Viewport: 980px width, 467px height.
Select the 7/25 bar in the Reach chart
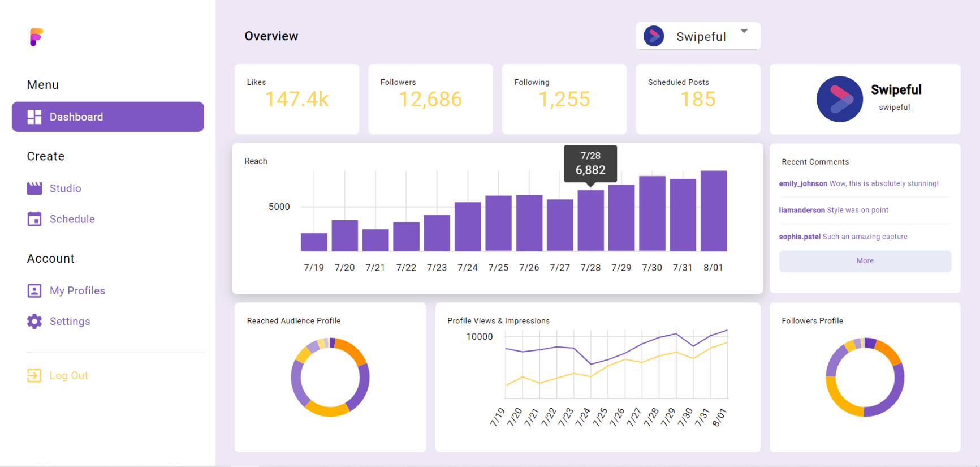[499, 224]
